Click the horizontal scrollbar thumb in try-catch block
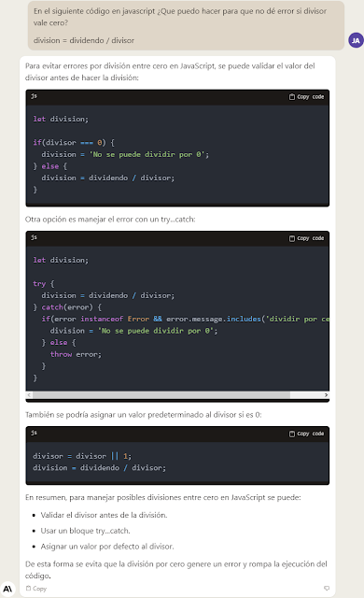This screenshot has height=598, width=364. click(x=161, y=394)
